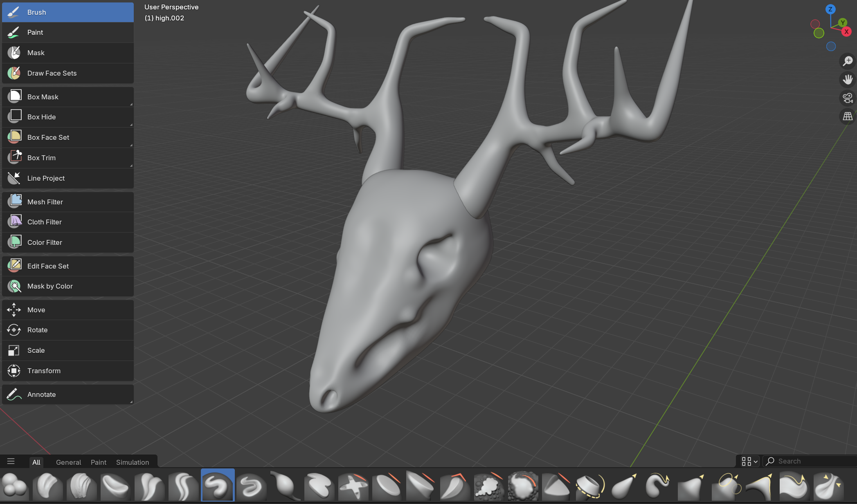Open the hamburger menu in asset shelf
This screenshot has width=857, height=504.
pos(11,461)
